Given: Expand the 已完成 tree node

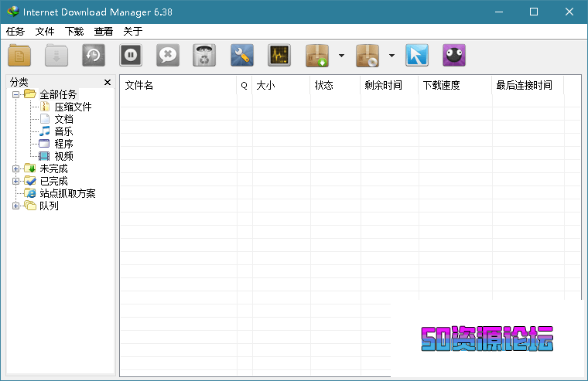Looking at the screenshot, I should click(15, 181).
